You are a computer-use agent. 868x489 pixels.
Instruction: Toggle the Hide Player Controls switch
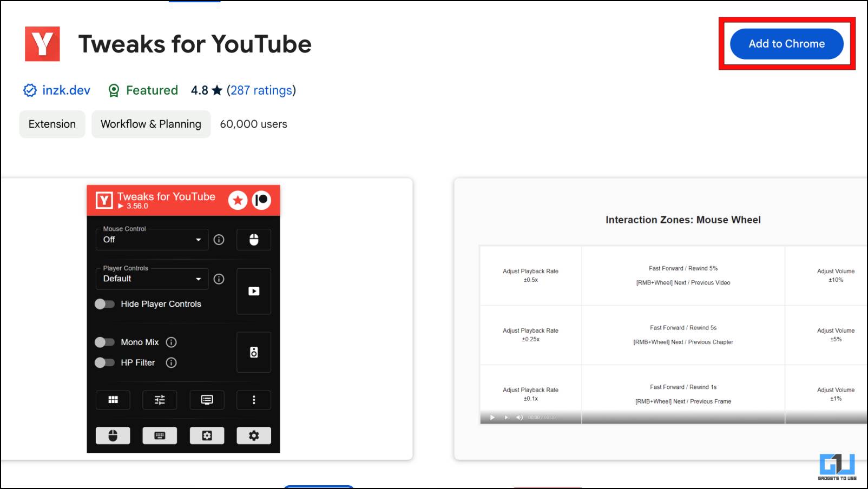[x=104, y=304]
